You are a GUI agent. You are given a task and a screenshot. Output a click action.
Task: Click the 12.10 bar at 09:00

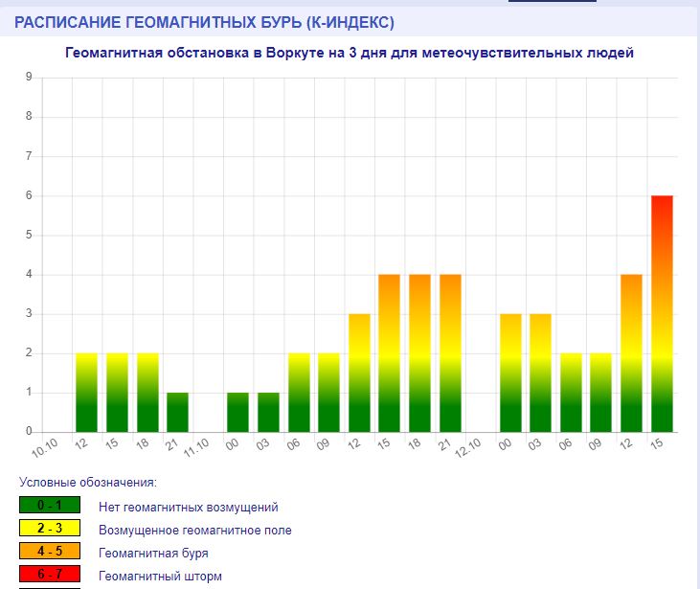600,392
